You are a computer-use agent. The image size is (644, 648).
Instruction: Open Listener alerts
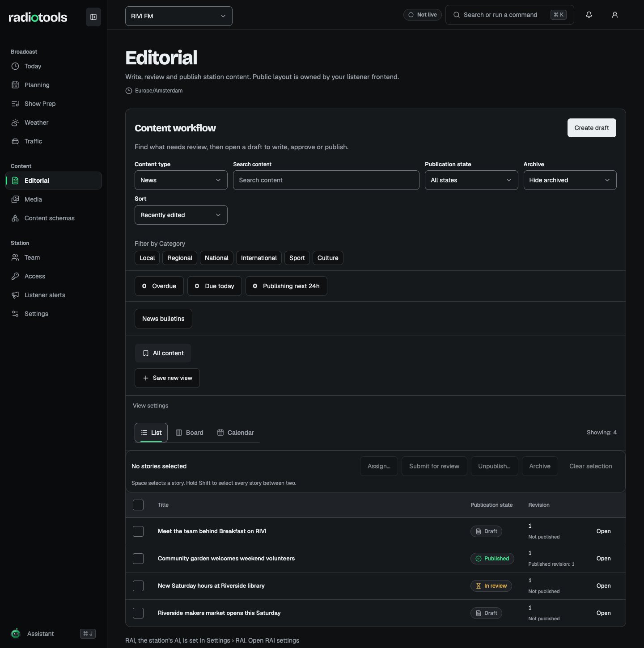[x=54, y=295]
